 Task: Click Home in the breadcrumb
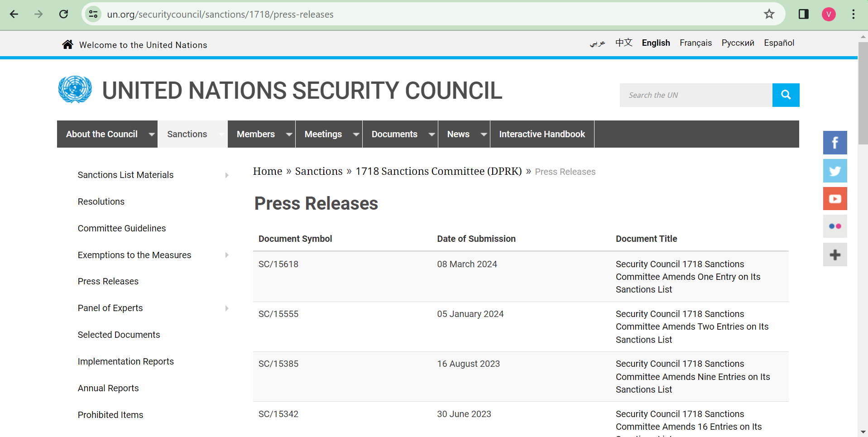(268, 171)
